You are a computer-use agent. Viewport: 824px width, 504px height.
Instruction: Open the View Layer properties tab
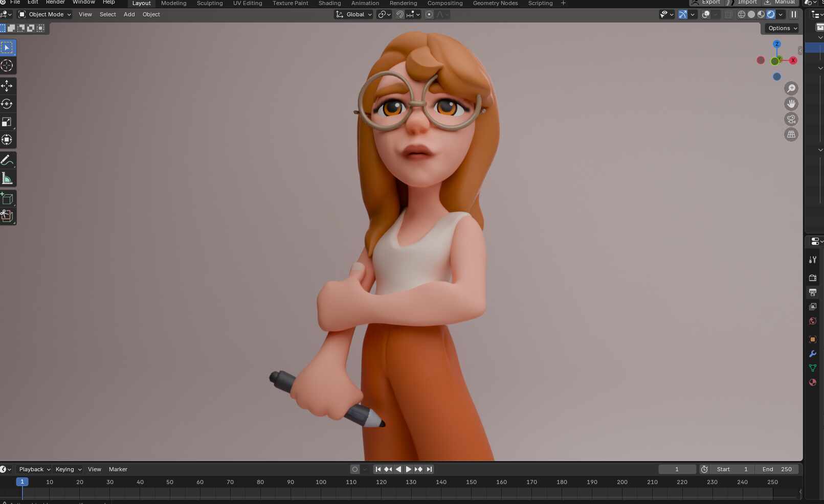[813, 307]
